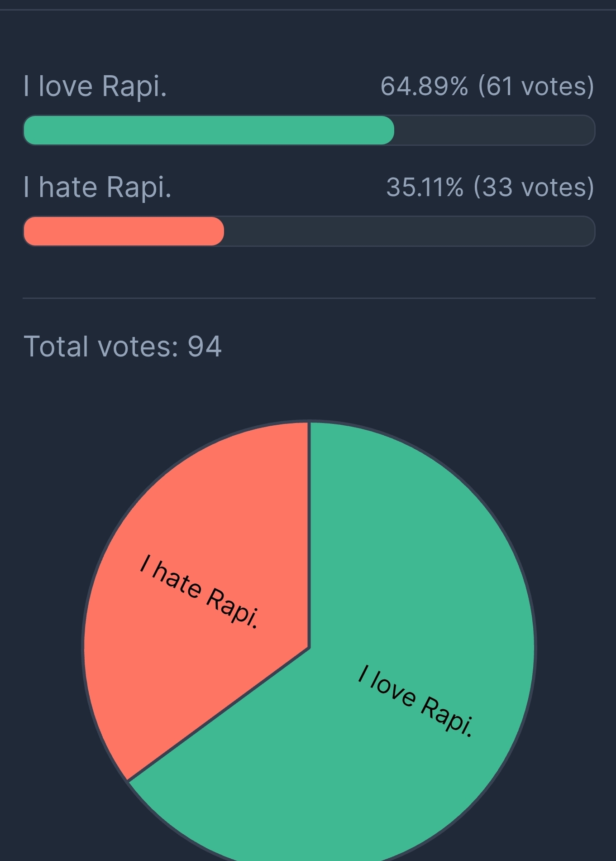Click the 64.89% (61 votes) result text
616x861 pixels.
click(x=487, y=86)
